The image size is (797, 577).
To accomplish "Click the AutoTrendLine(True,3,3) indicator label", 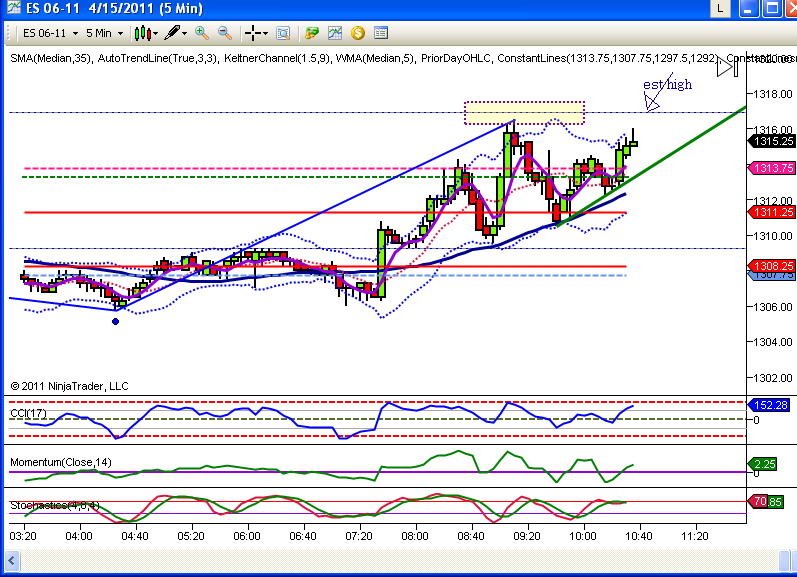I will pyautogui.click(x=157, y=58).
